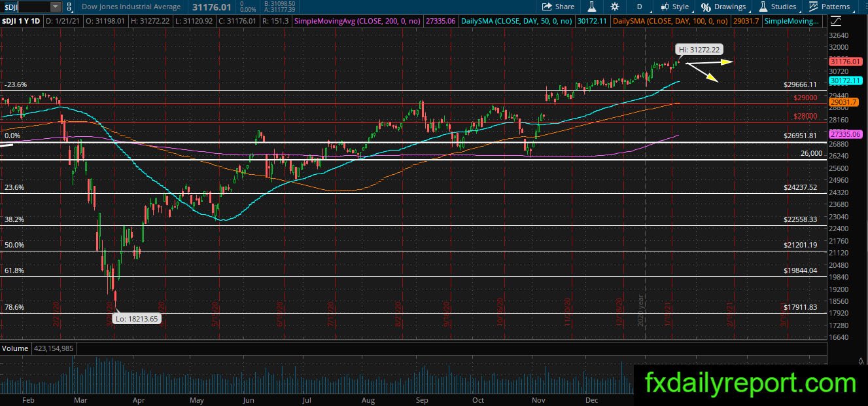Click the Lo: 18213.65 chart label

point(136,319)
